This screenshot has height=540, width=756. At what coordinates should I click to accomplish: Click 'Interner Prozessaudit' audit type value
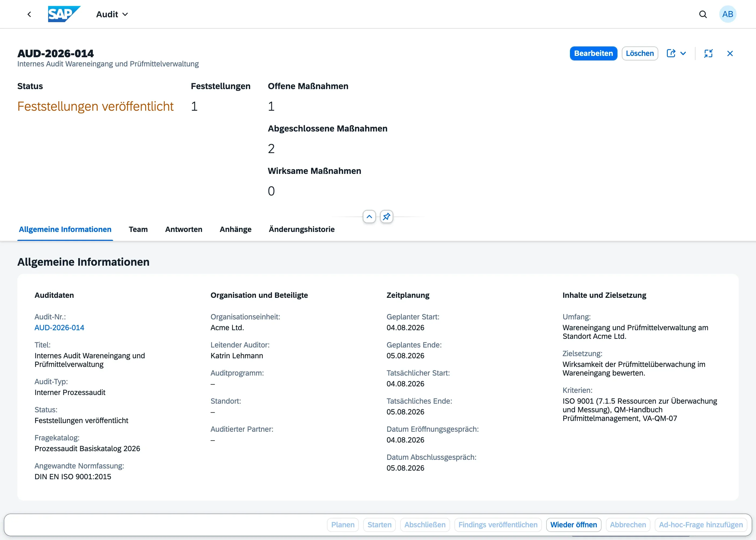70,392
